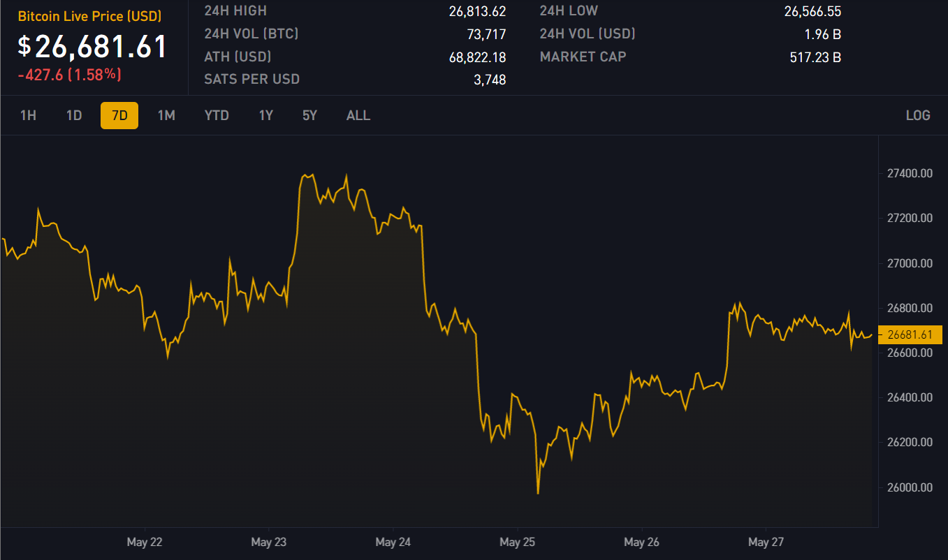Viewport: 948px width, 560px height.
Task: Click the SATS PER USD label
Action: coord(251,80)
